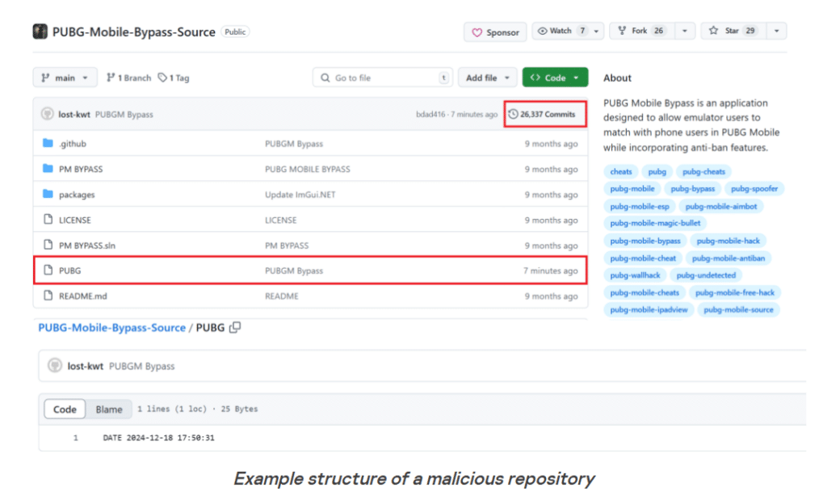827x504 pixels.
Task: Open the pubg topic tag
Action: pos(657,171)
